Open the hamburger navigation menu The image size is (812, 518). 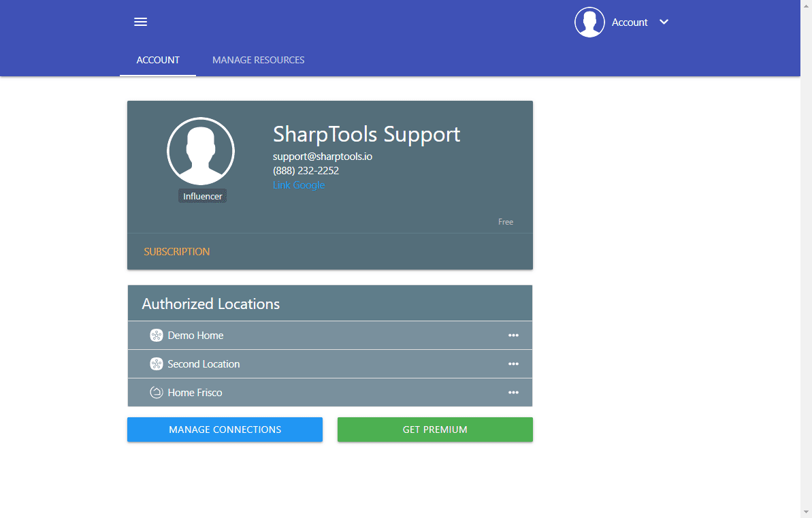pos(140,22)
